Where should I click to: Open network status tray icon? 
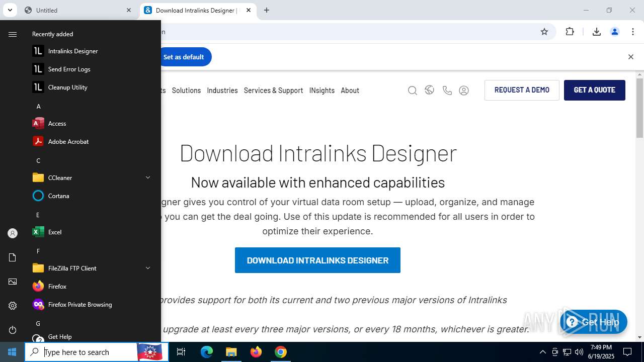[x=567, y=352]
